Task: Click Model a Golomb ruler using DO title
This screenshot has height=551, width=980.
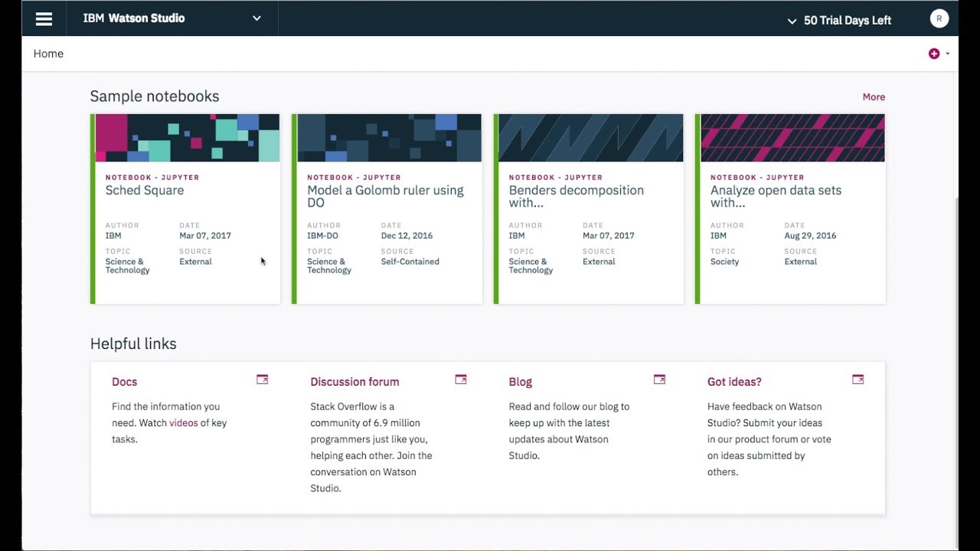Action: tap(385, 197)
